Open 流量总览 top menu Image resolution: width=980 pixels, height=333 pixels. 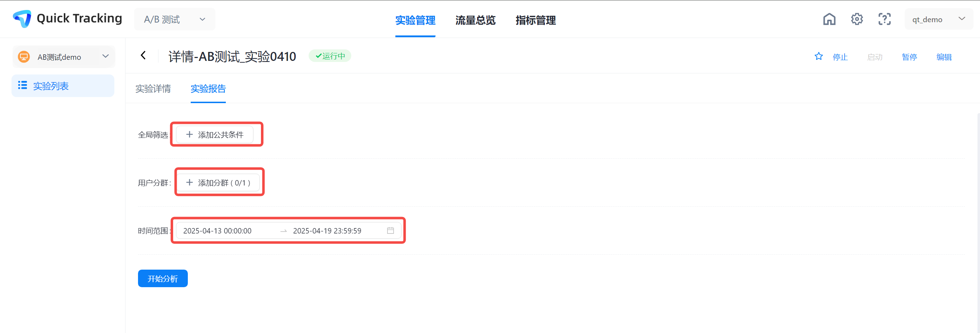tap(475, 20)
